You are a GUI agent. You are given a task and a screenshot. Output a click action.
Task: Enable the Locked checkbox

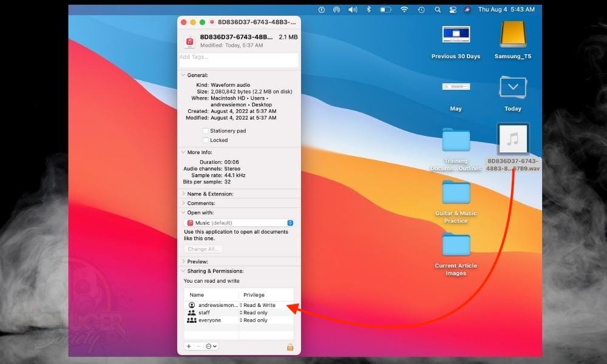coord(206,140)
